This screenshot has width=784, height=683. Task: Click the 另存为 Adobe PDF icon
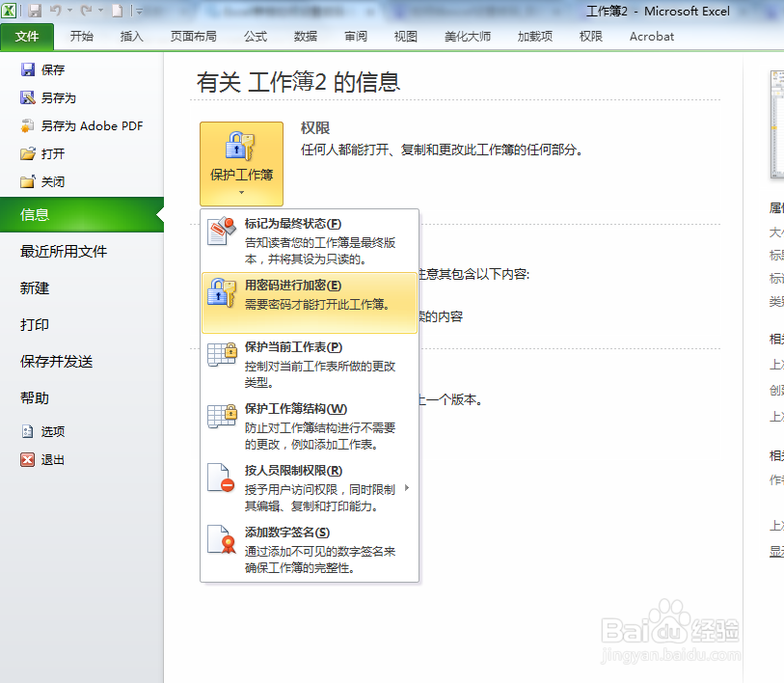tap(28, 125)
